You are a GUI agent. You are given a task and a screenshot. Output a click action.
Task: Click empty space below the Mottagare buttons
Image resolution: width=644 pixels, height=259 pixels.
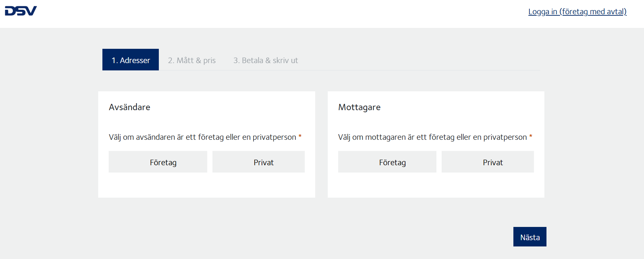click(436, 185)
